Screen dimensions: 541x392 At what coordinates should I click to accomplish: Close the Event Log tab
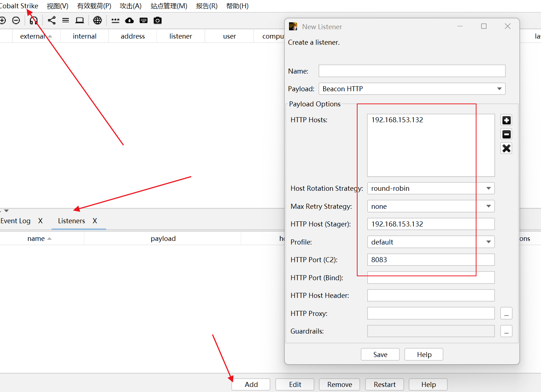click(x=40, y=221)
